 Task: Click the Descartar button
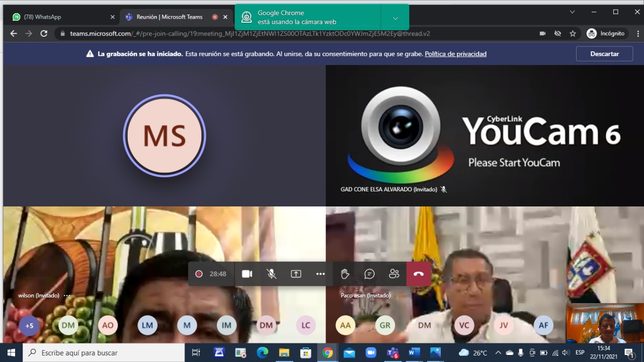click(604, 54)
